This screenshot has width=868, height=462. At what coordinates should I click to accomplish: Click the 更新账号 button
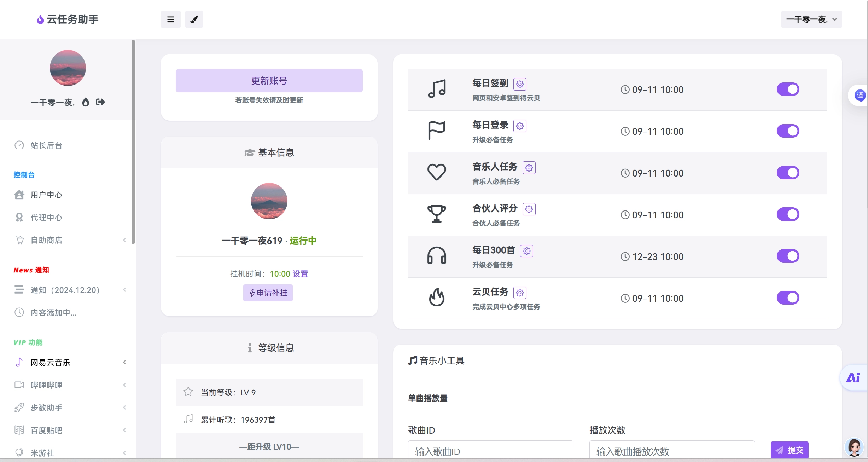[x=269, y=80]
